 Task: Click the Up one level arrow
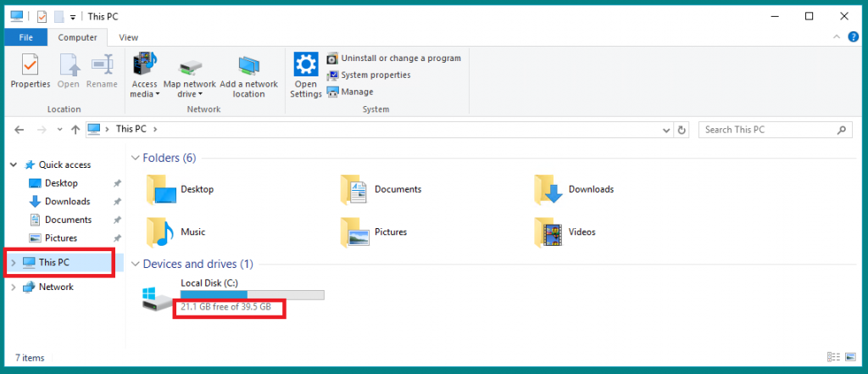tap(75, 130)
